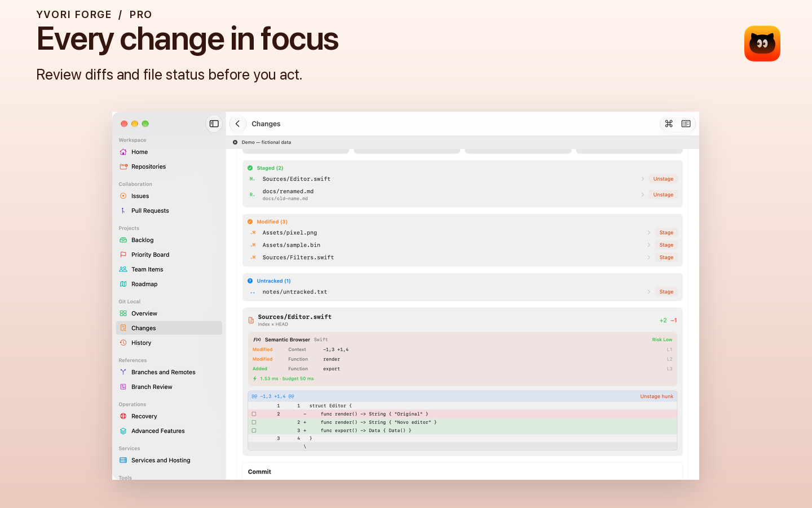Click the Unstage hunk link

pyautogui.click(x=656, y=396)
